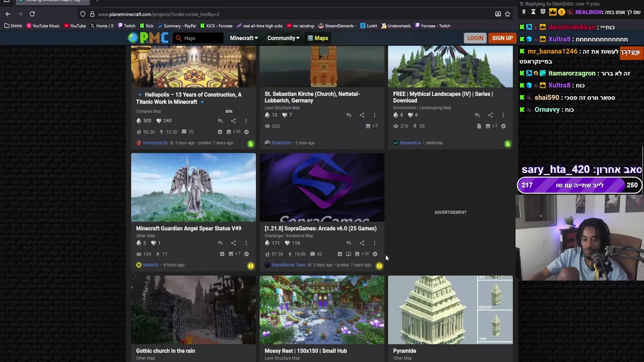Add Guardian Angel Statue to a collection
This screenshot has height=362, width=644.
tap(220, 243)
